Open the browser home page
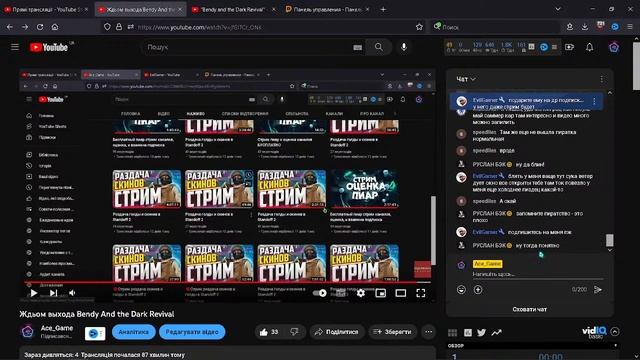640x360 pixels. click(55, 27)
